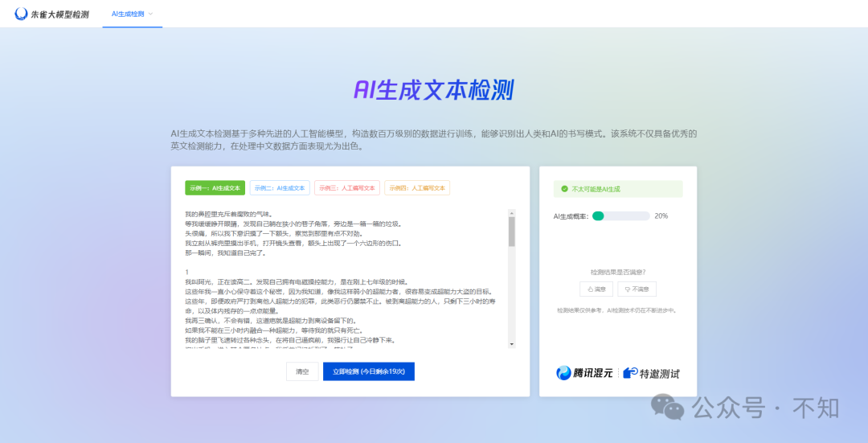
Task: Start detection with 立即检测 button
Action: (x=368, y=371)
